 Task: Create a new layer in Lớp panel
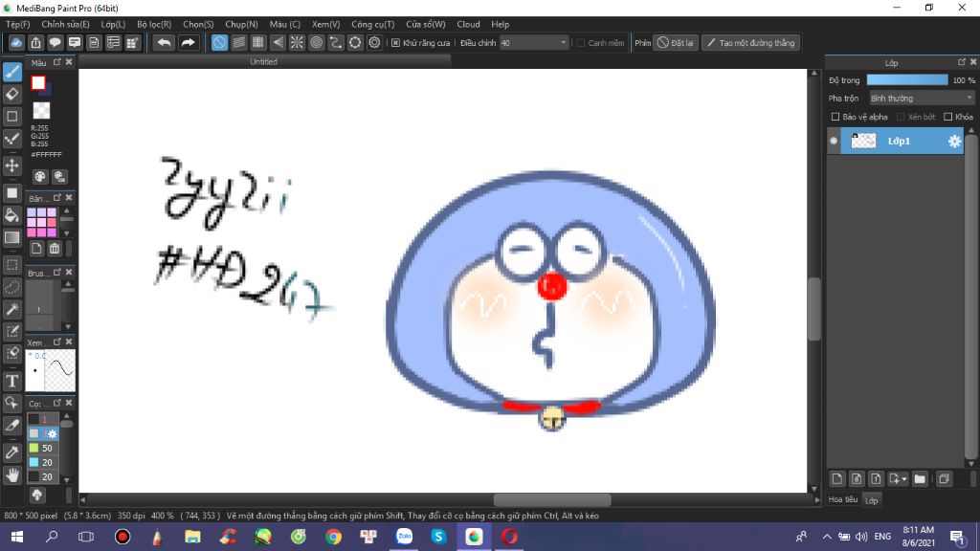point(836,479)
